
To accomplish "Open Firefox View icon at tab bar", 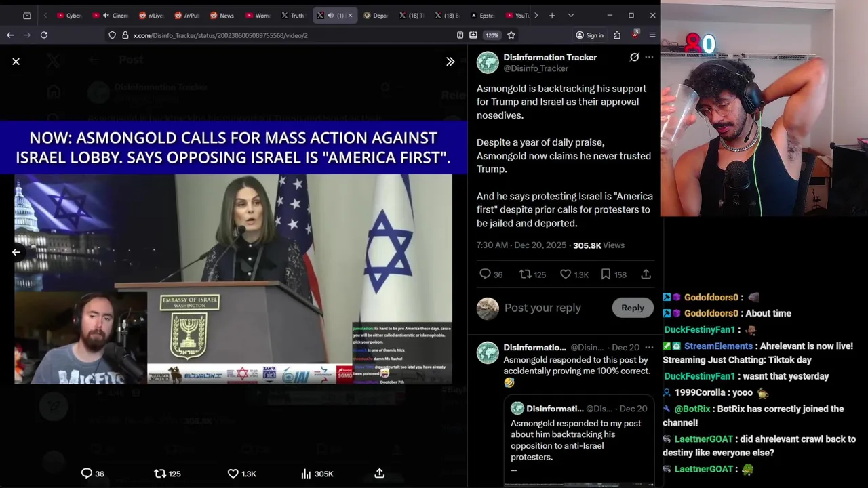I will point(26,15).
